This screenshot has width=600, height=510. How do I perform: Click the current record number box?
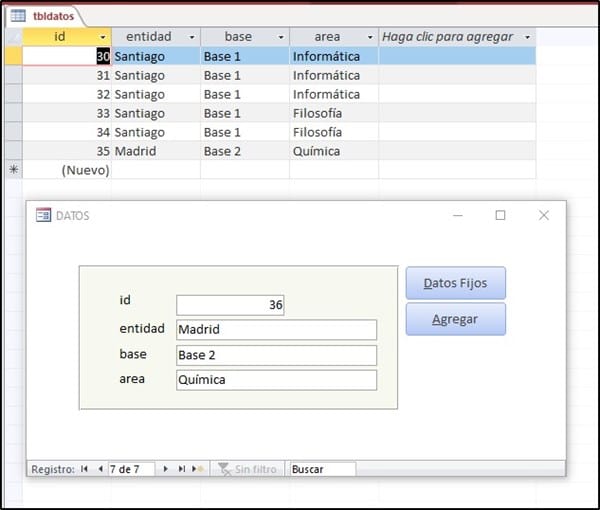point(130,469)
